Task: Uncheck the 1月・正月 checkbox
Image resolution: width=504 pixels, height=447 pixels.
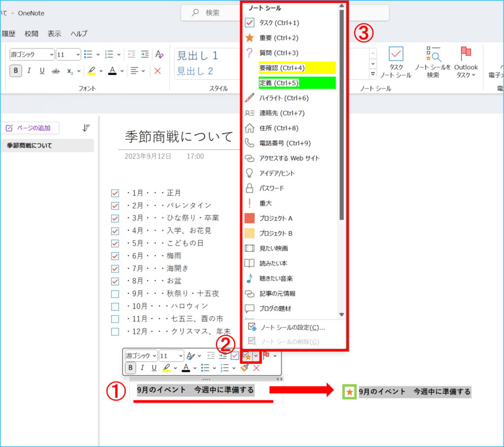Action: point(115,193)
